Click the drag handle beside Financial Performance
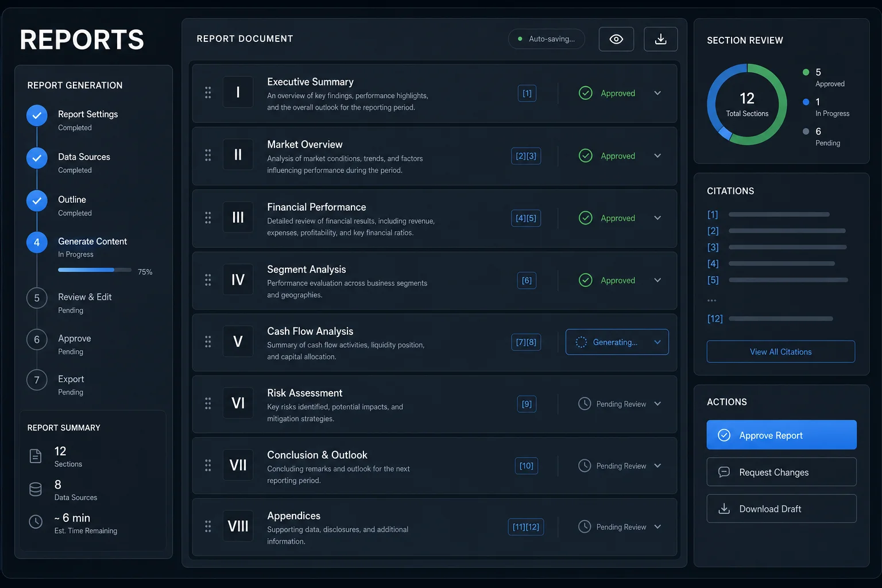The image size is (882, 588). point(208,218)
